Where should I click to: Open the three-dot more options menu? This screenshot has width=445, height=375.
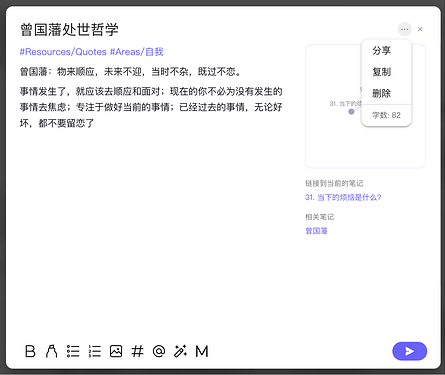[405, 29]
